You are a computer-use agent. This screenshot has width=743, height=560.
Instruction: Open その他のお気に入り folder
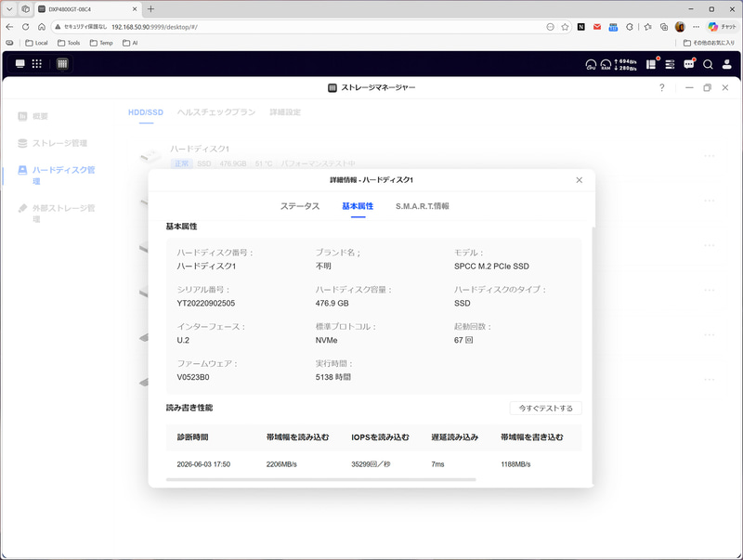click(709, 43)
